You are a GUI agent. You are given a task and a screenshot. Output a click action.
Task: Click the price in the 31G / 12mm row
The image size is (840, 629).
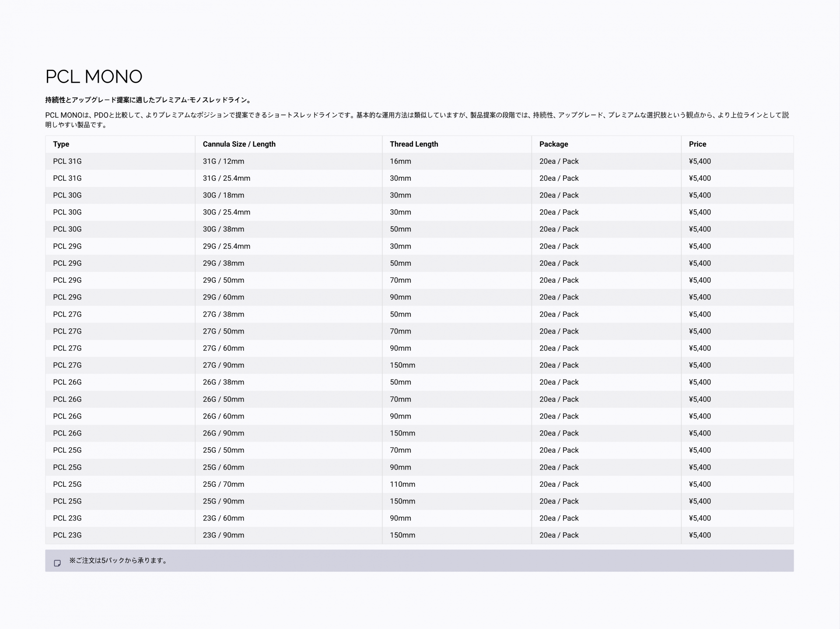(737, 161)
